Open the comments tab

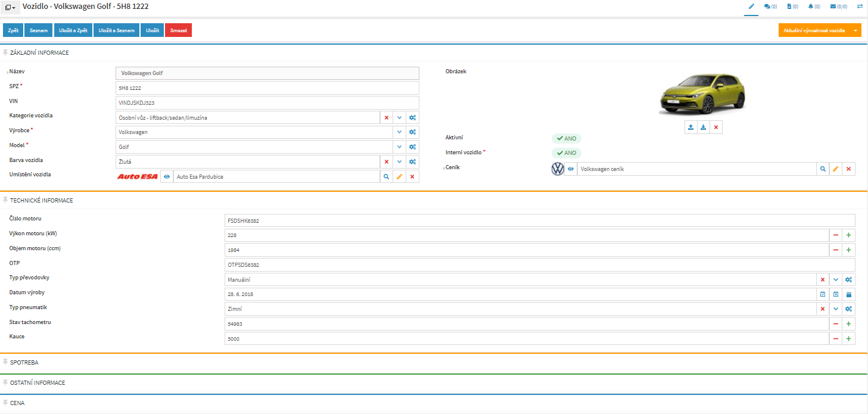coord(770,7)
